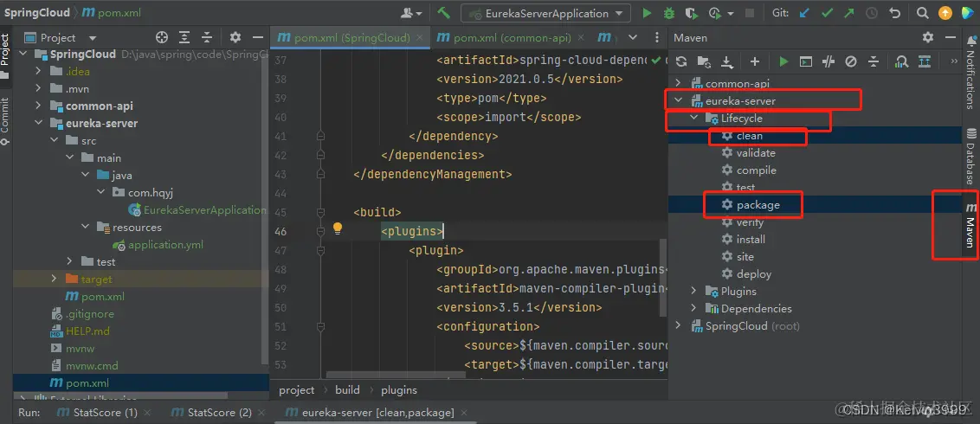The width and height of the screenshot is (980, 424).
Task: Expand common-api folder in Project tree
Action: tap(38, 106)
